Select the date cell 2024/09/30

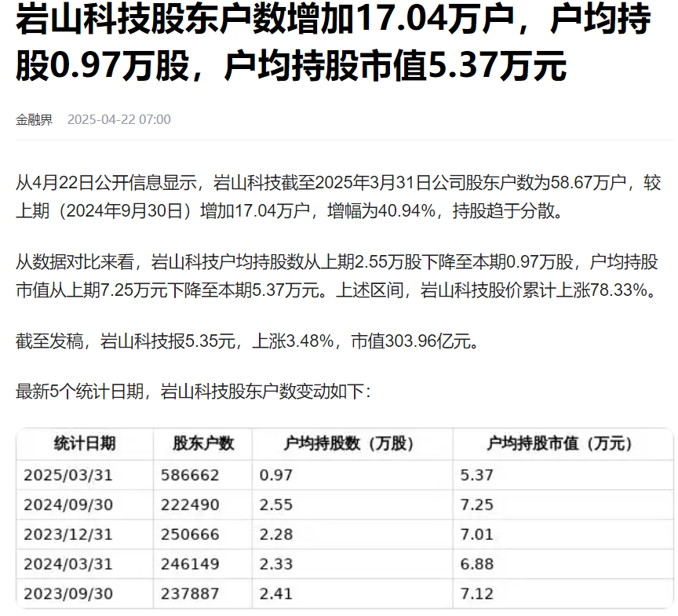[68, 505]
